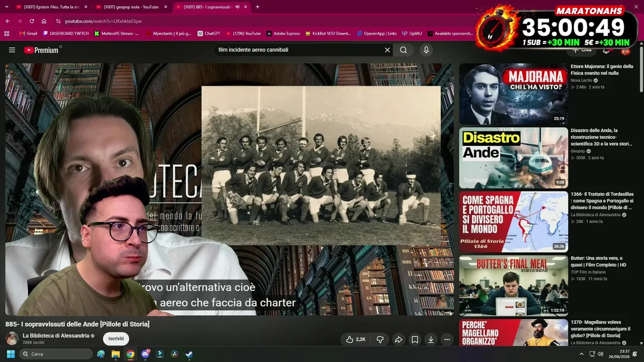The height and width of the screenshot is (362, 644).
Task: Open the tab search dropdown arrow
Action: pyautogui.click(x=7, y=7)
